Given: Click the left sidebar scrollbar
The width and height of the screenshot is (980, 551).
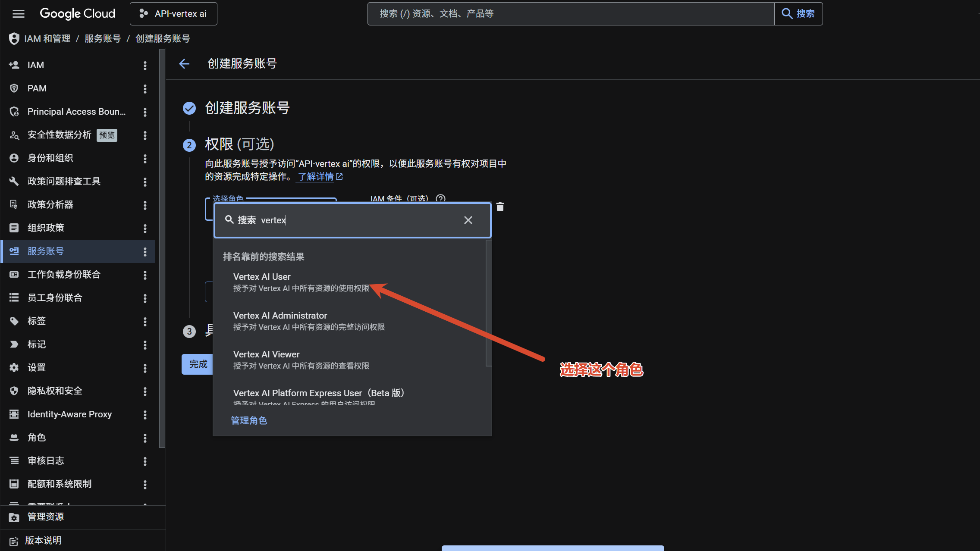Looking at the screenshot, I should tap(162, 249).
